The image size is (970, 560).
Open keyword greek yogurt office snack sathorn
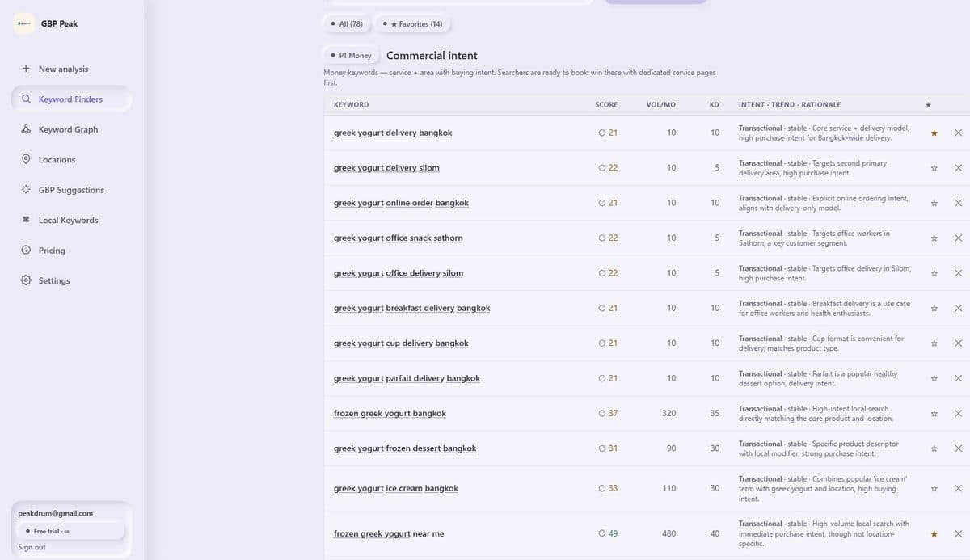point(399,238)
